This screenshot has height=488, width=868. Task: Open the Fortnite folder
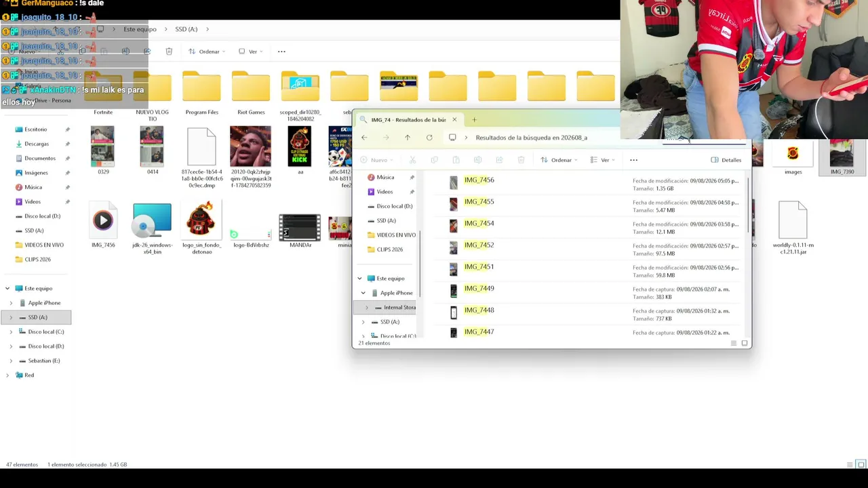(x=103, y=92)
